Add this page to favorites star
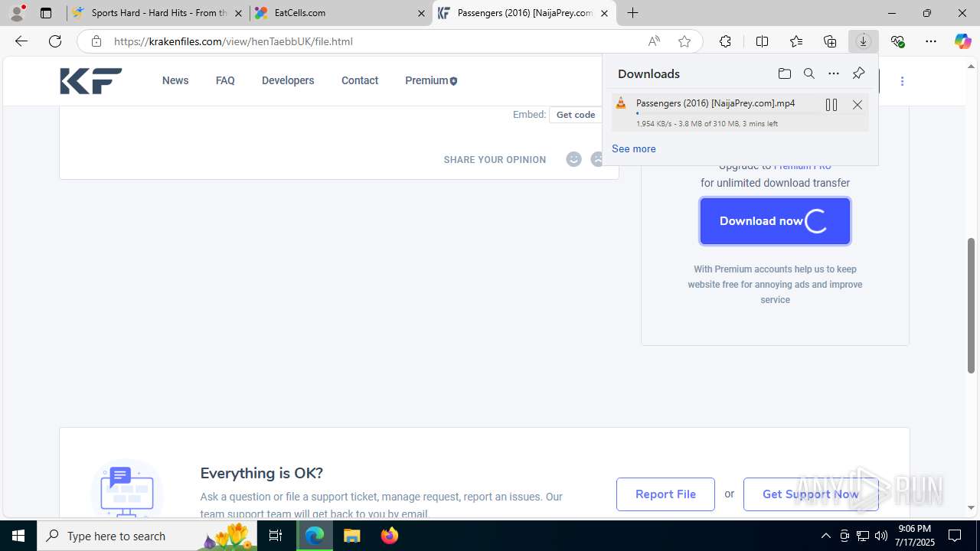Screen dimensions: 980x551 click(x=684, y=41)
